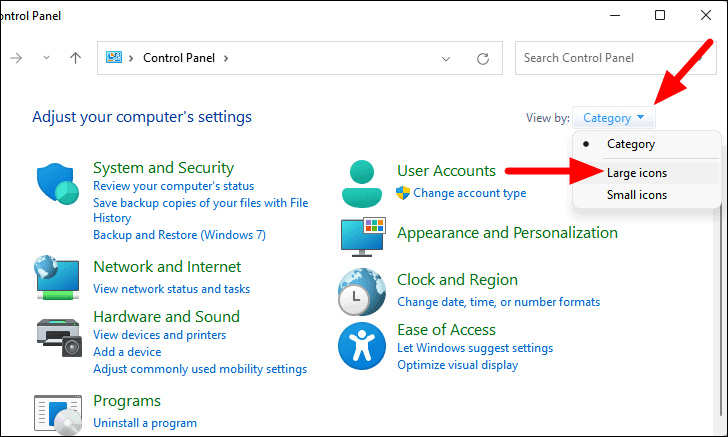Open Clock and Region heading
728x437 pixels.
click(x=457, y=280)
